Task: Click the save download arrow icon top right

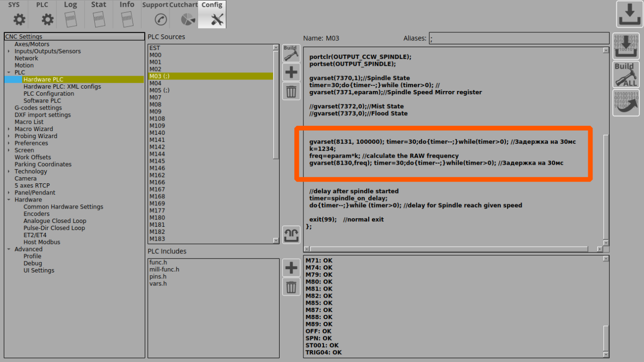Action: tap(630, 14)
